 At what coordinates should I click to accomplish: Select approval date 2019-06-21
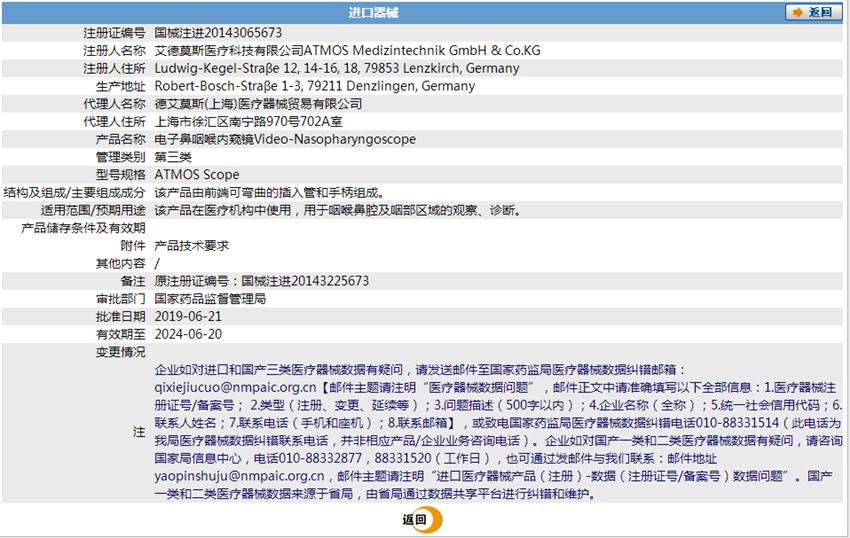pyautogui.click(x=188, y=317)
